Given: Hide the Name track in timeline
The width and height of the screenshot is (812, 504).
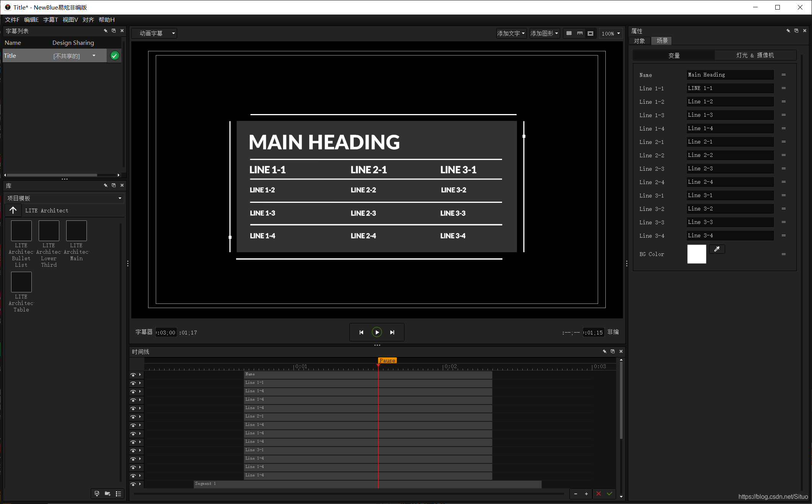Looking at the screenshot, I should [133, 375].
